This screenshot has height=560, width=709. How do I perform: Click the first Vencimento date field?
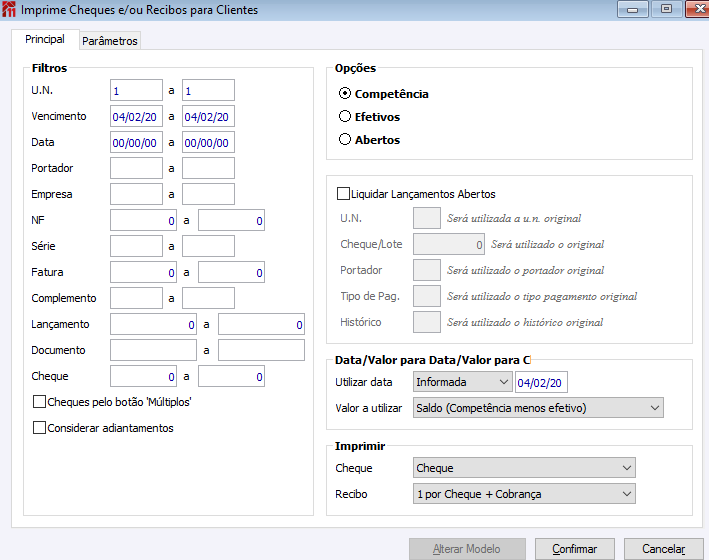(136, 117)
